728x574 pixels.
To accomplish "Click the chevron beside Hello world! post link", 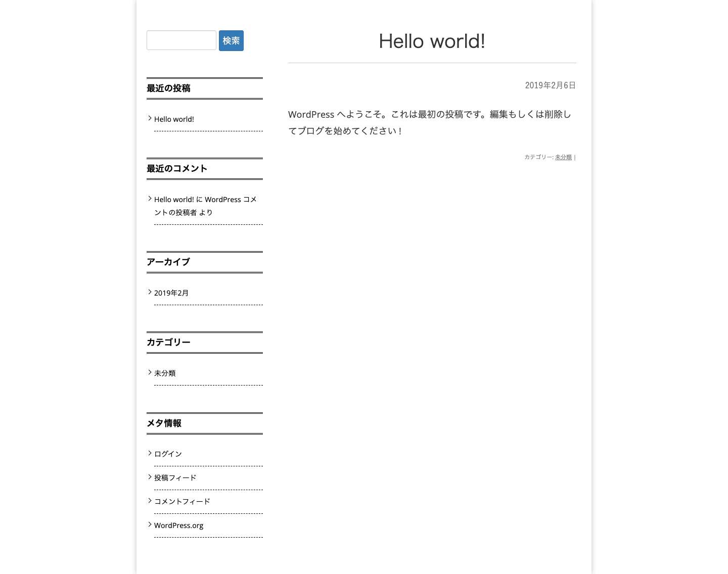I will (x=150, y=118).
